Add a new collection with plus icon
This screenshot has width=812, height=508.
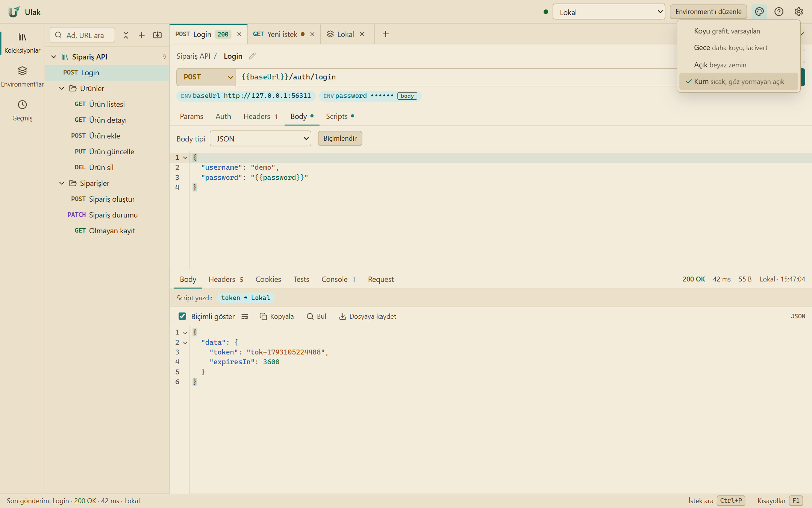click(x=142, y=35)
